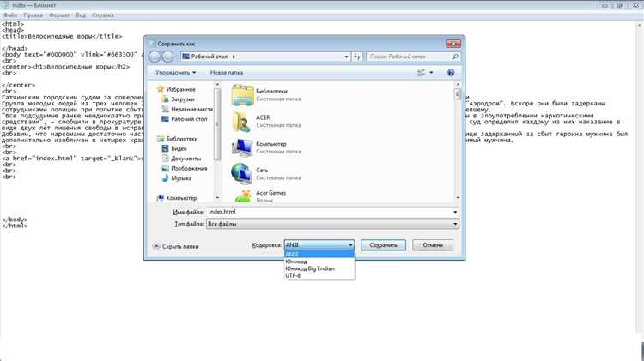Click the Сеть label in file list
This screenshot has width=644, height=361.
click(x=262, y=171)
